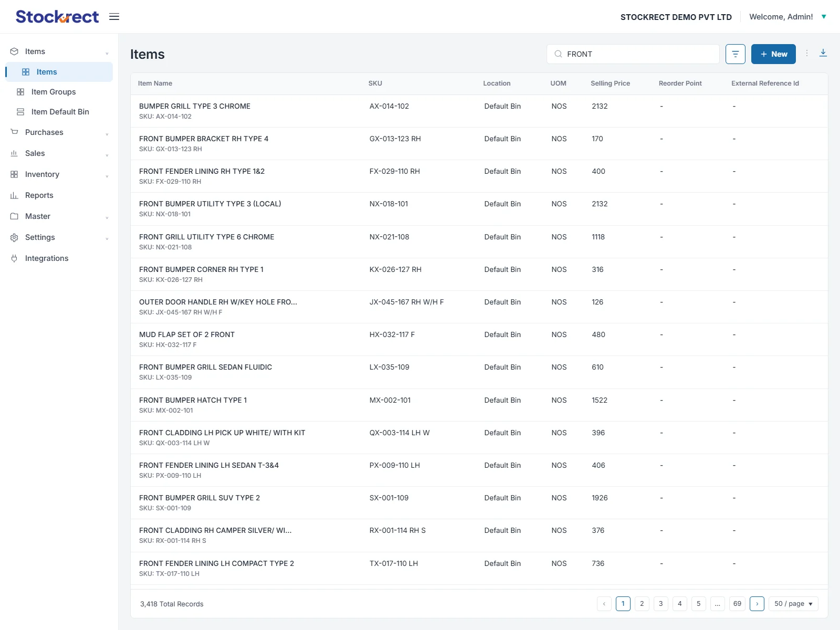Go to next page arrow
The height and width of the screenshot is (630, 840).
pos(757,604)
